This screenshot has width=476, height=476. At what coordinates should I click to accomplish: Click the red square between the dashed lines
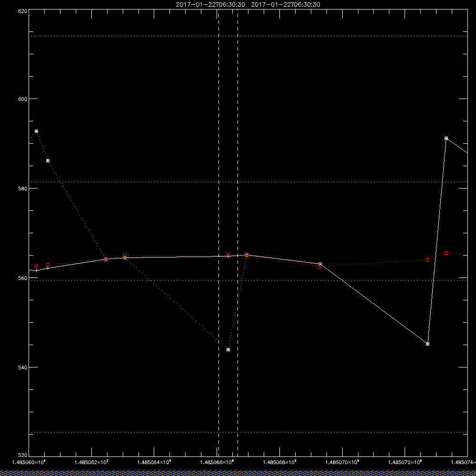point(228,256)
